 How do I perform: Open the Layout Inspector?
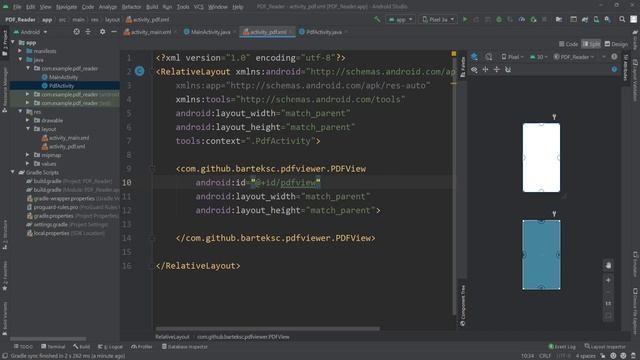605,347
